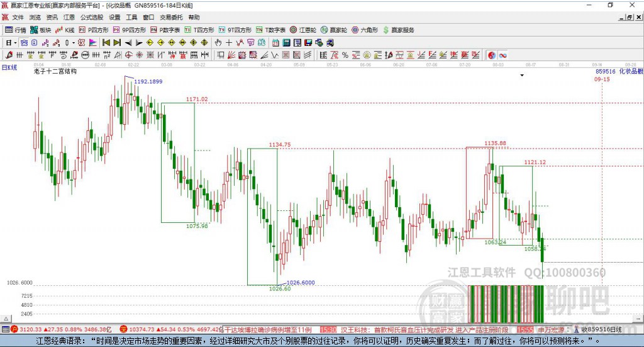Click the 老子十二宫结构 chart title
The height and width of the screenshot is (347, 644).
[55, 71]
